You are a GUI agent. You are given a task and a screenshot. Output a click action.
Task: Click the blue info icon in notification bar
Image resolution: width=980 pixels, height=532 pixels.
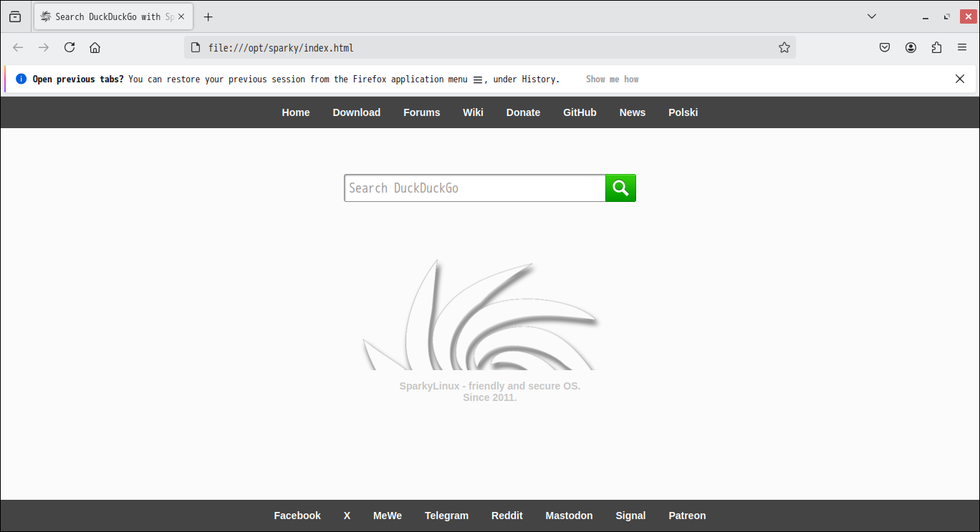[21, 79]
